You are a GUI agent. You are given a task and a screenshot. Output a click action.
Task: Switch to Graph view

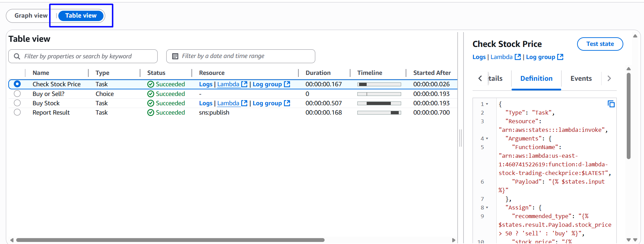click(31, 16)
